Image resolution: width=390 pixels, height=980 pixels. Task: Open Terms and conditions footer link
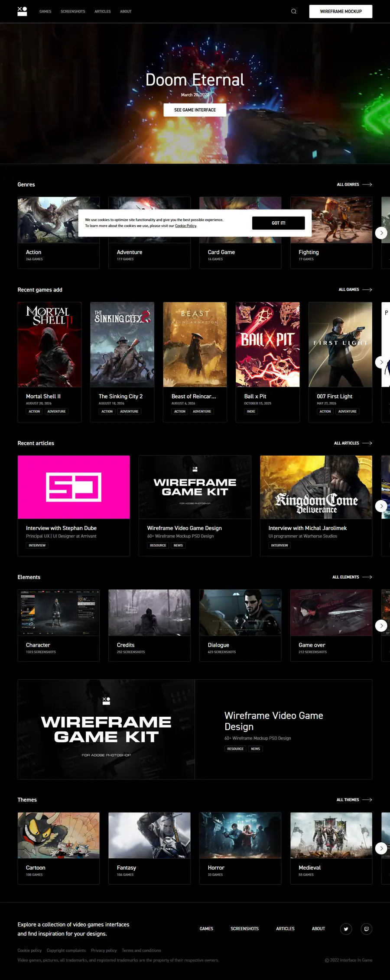[141, 950]
